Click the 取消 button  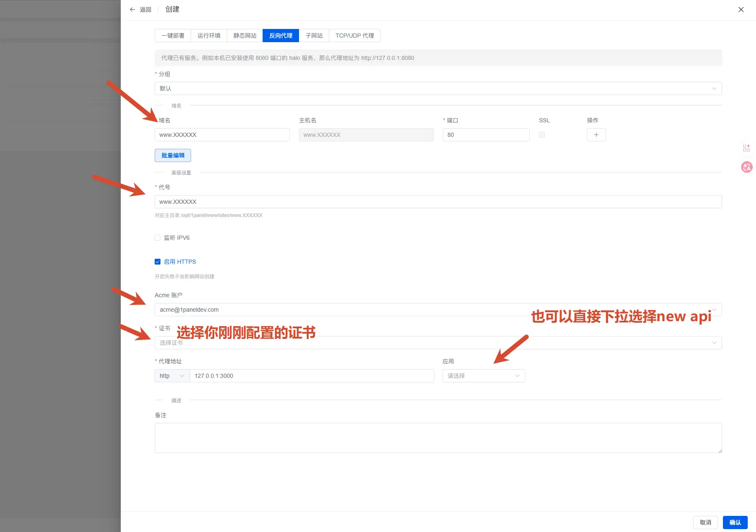coord(705,522)
